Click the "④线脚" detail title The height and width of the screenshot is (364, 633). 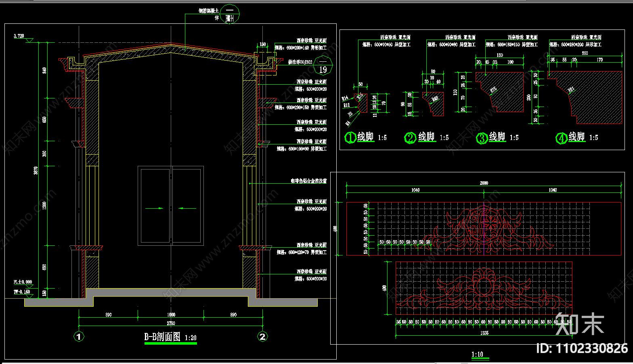click(571, 138)
